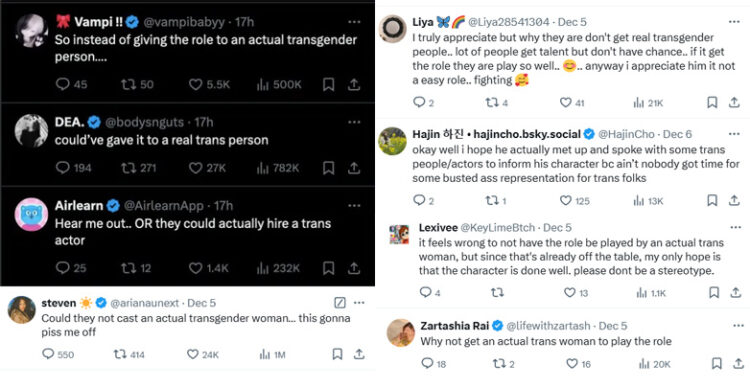This screenshot has width=750, height=387.
Task: Open more menu on Airlearn's tweet
Action: (x=354, y=206)
